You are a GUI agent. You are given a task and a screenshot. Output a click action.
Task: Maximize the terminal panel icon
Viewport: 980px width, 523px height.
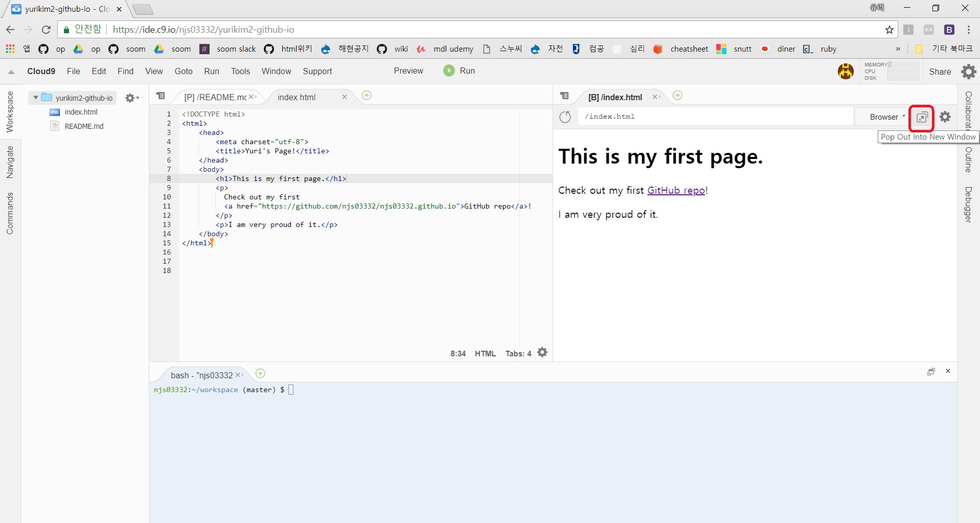click(931, 372)
